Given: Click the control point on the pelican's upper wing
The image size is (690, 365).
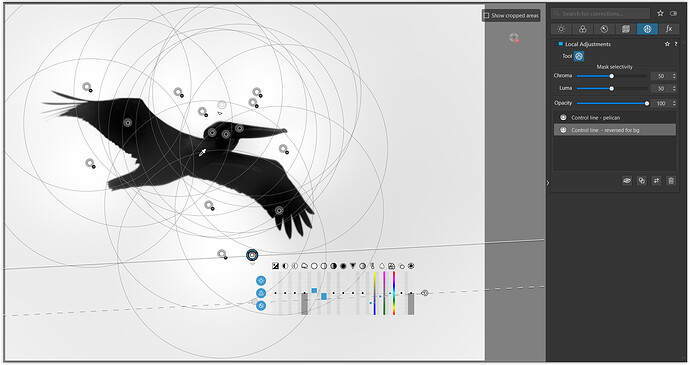Looking at the screenshot, I should coord(128,122).
